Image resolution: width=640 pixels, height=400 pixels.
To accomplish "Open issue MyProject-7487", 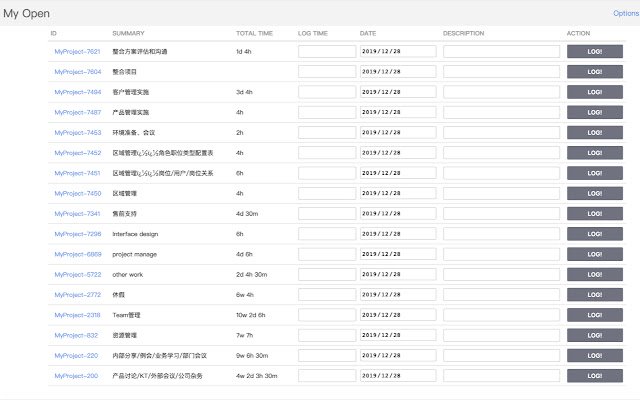I will tap(78, 112).
